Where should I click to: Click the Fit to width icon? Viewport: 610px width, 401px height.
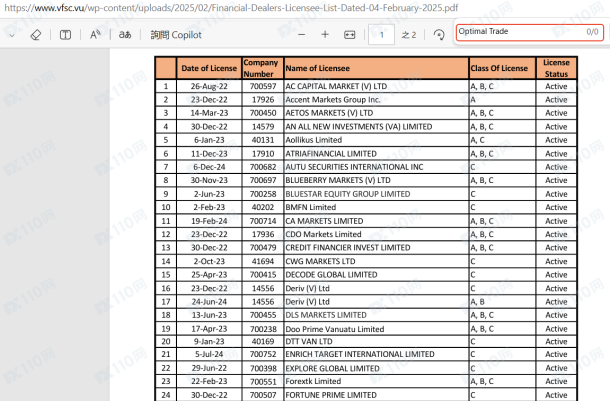coord(349,35)
